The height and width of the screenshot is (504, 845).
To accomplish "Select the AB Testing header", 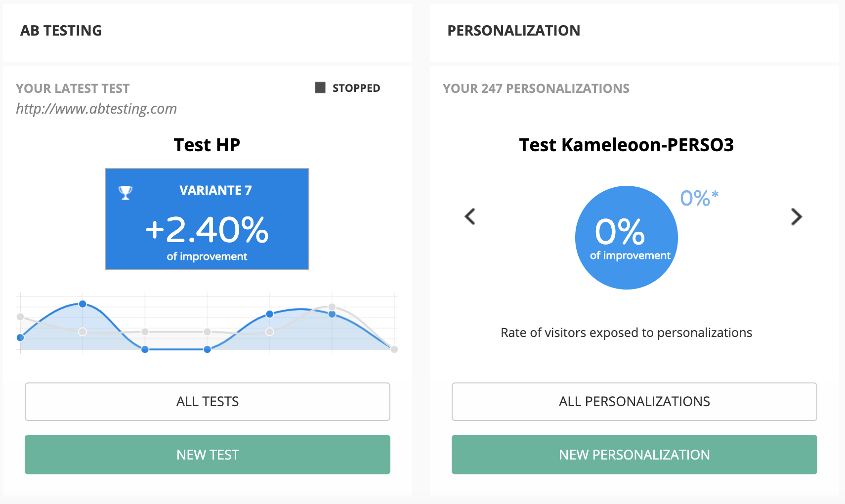I will [x=61, y=31].
